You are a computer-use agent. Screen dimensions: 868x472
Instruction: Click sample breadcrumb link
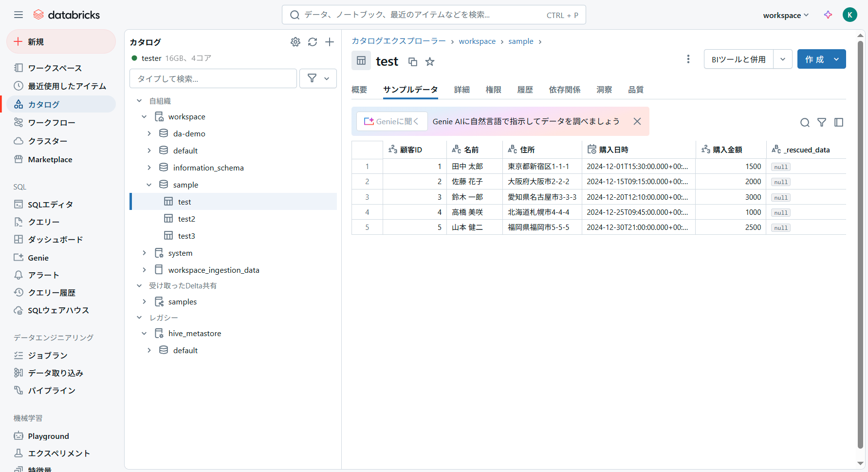(521, 41)
